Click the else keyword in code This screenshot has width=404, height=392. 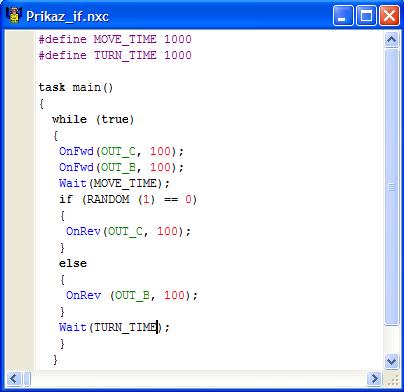click(73, 263)
